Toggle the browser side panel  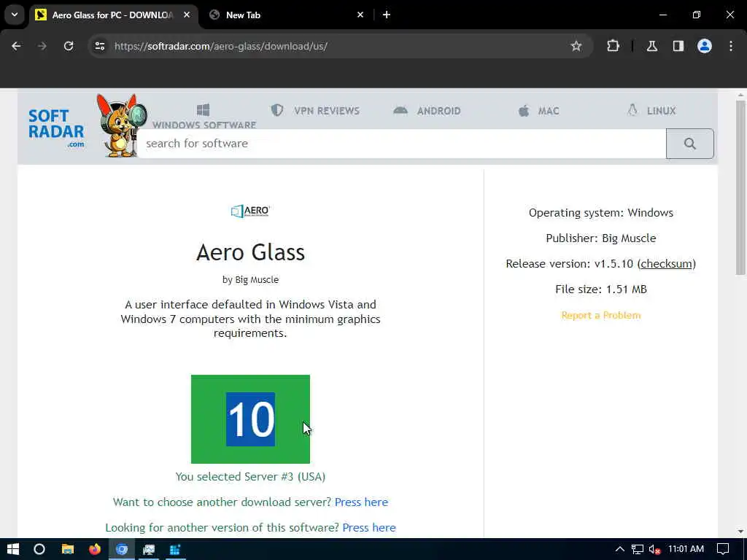678,46
